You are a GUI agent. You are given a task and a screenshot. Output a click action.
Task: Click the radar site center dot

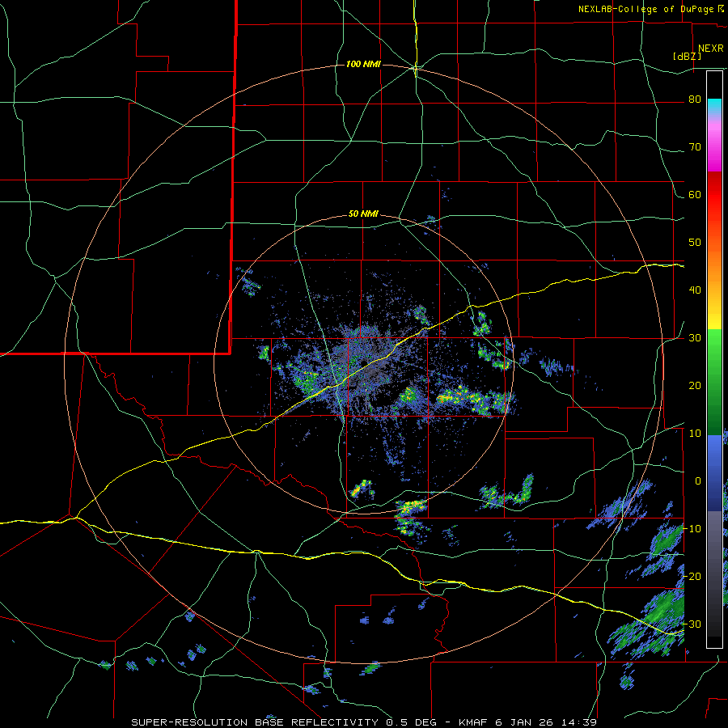tap(364, 363)
